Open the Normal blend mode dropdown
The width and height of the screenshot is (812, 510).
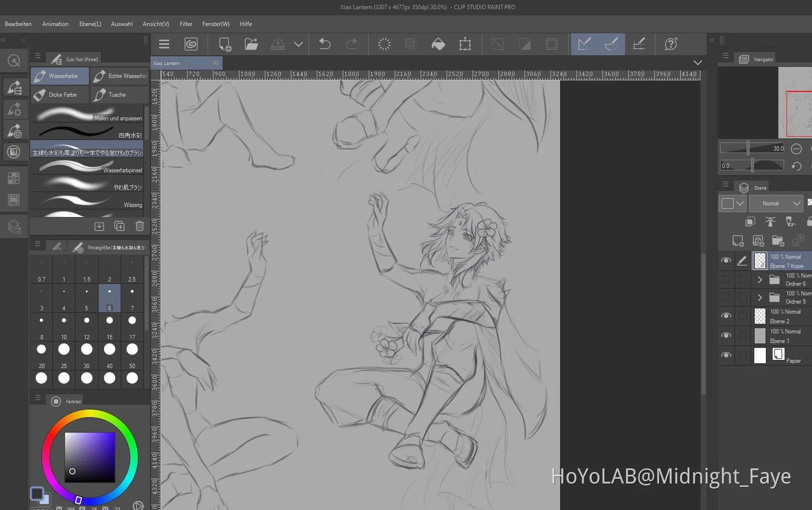776,204
